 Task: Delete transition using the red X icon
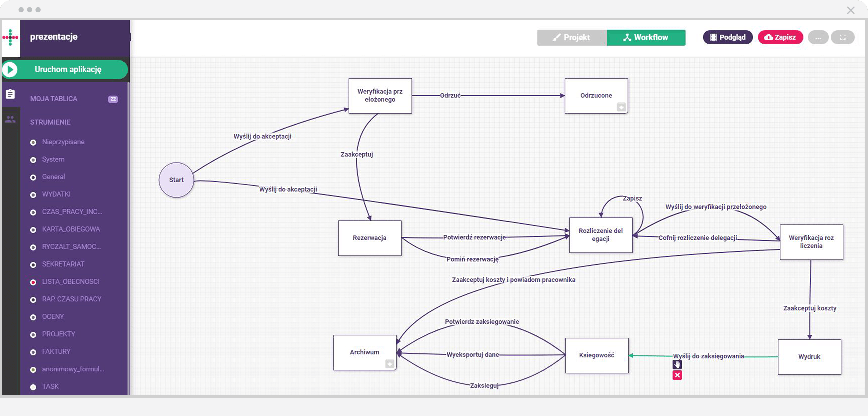click(677, 375)
